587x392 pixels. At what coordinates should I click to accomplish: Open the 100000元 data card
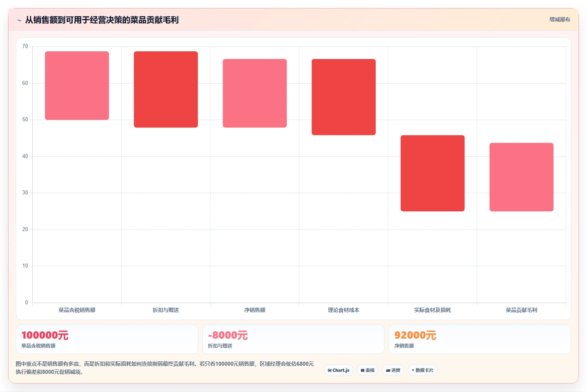[x=107, y=339]
